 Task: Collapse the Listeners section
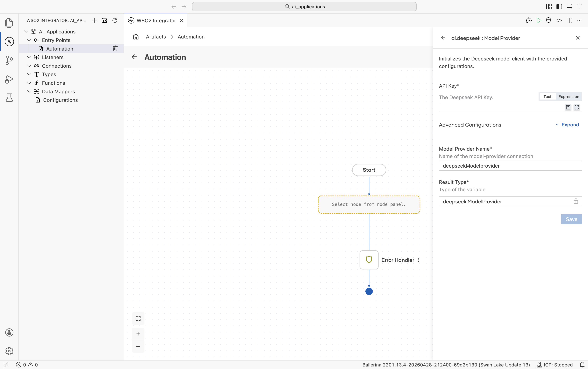[x=29, y=57]
